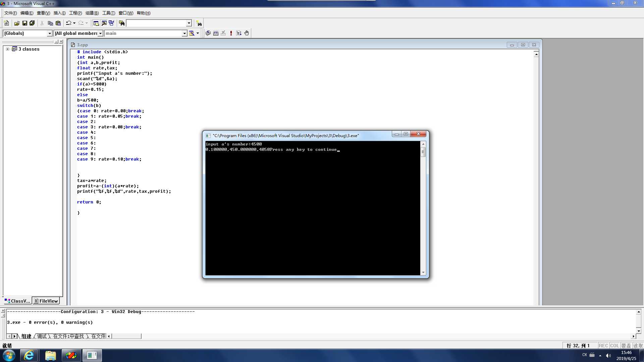
Task: Close the workspace panel
Action: pyautogui.click(x=61, y=42)
